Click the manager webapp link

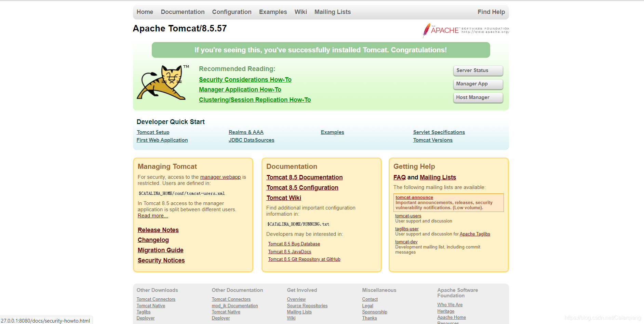coord(220,177)
